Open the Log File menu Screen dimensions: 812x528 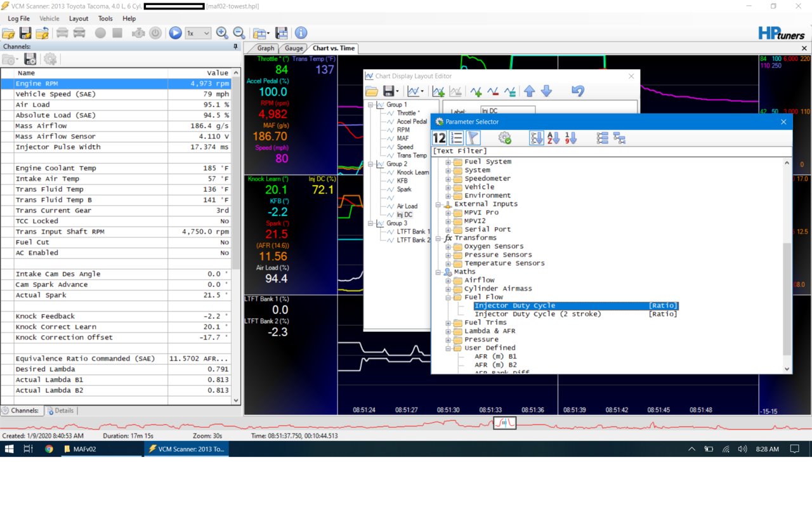[x=18, y=18]
